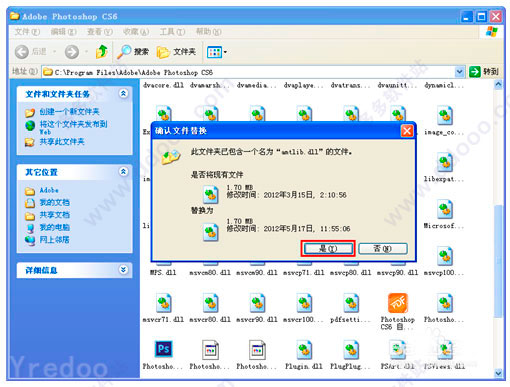Open the Edit (编辑) menu
This screenshot has width=510, height=387.
tap(63, 32)
